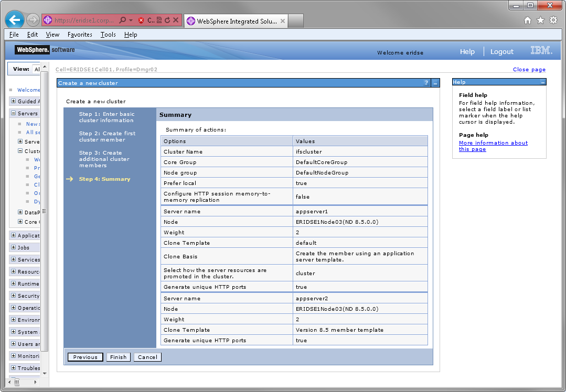Click the Welcome link in navigation tree
This screenshot has width=566, height=392.
[28, 90]
